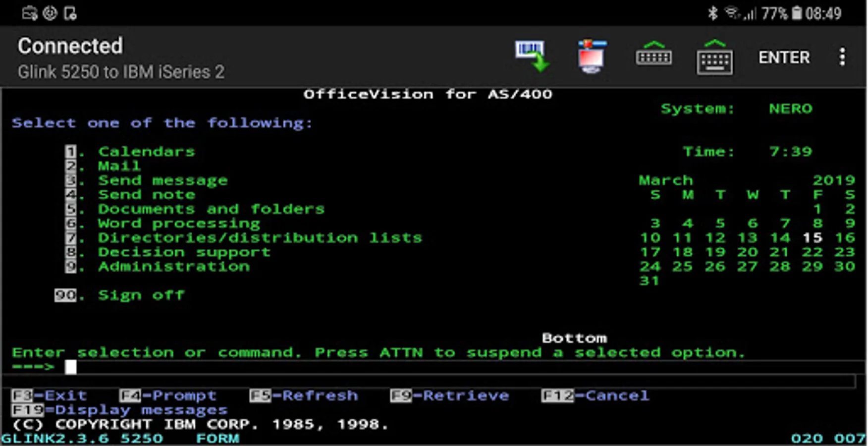The image size is (868, 446).
Task: Tap the Bluetooth status icon
Action: (712, 13)
